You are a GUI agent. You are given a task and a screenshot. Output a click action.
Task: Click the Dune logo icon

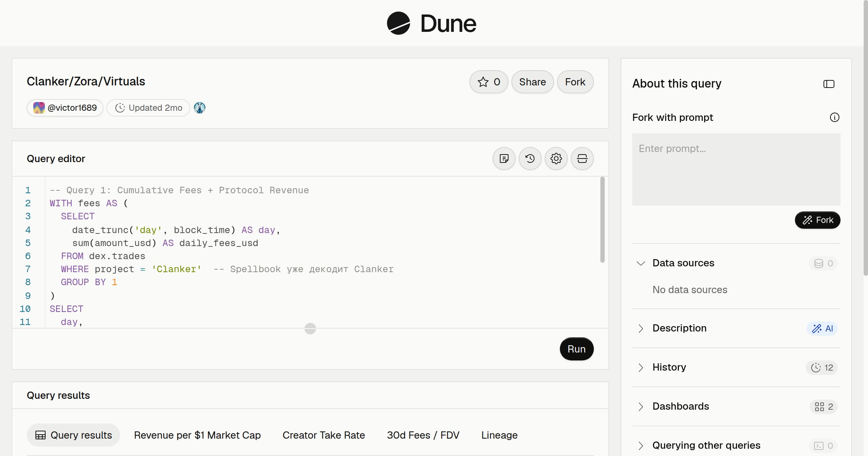click(398, 23)
